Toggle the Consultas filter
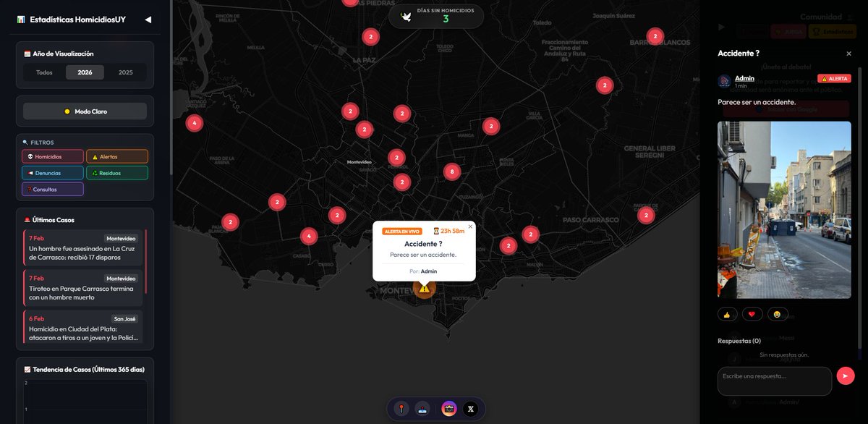Image resolution: width=868 pixels, height=424 pixels. point(53,190)
